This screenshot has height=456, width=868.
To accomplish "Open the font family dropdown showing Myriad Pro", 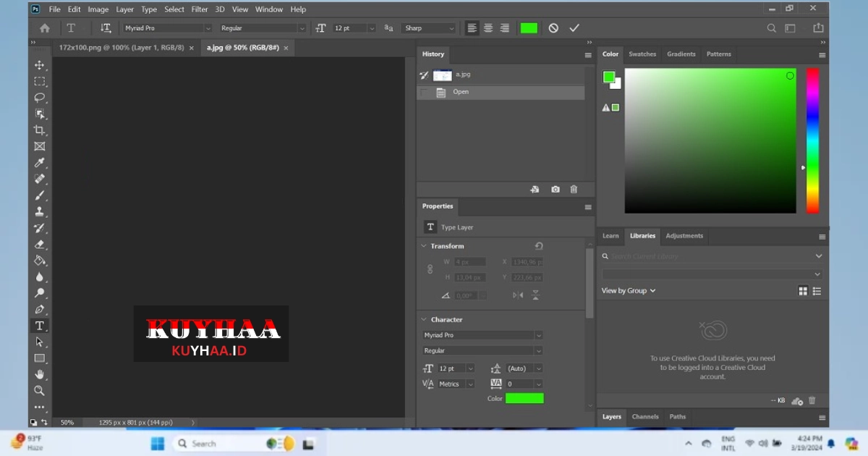I will [x=166, y=28].
